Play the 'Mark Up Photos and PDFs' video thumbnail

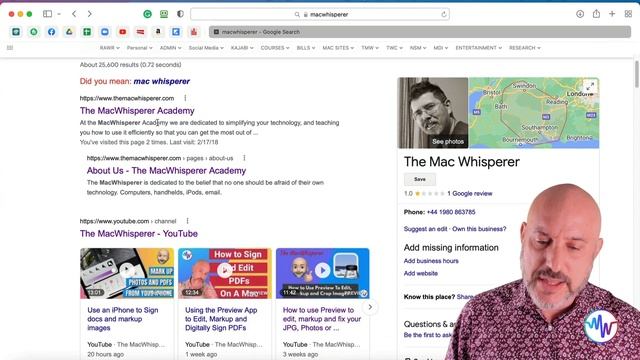tap(127, 273)
